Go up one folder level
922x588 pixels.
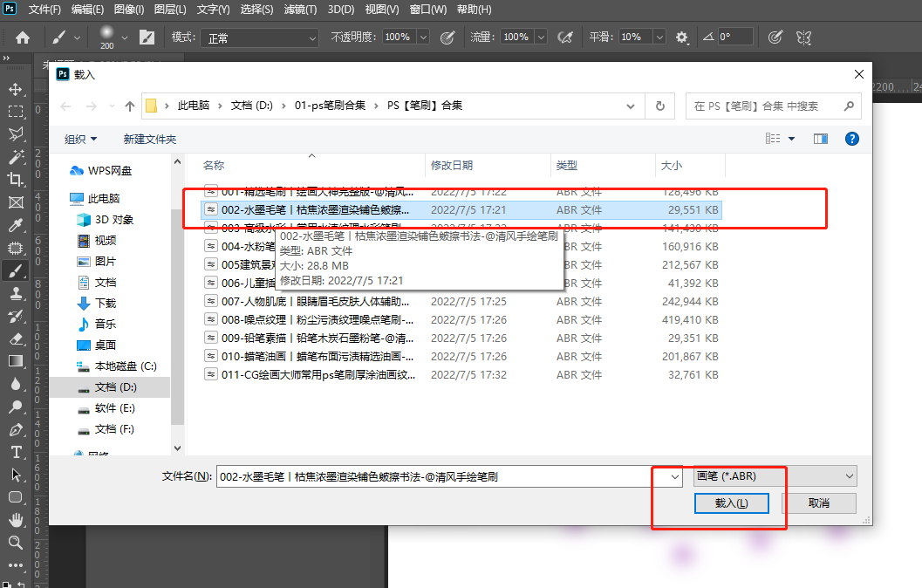coord(130,106)
